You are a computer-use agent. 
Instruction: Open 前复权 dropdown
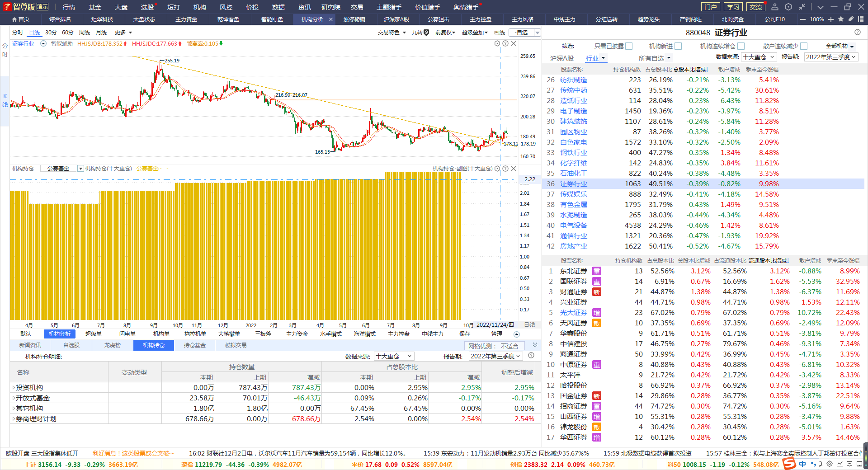tap(445, 33)
